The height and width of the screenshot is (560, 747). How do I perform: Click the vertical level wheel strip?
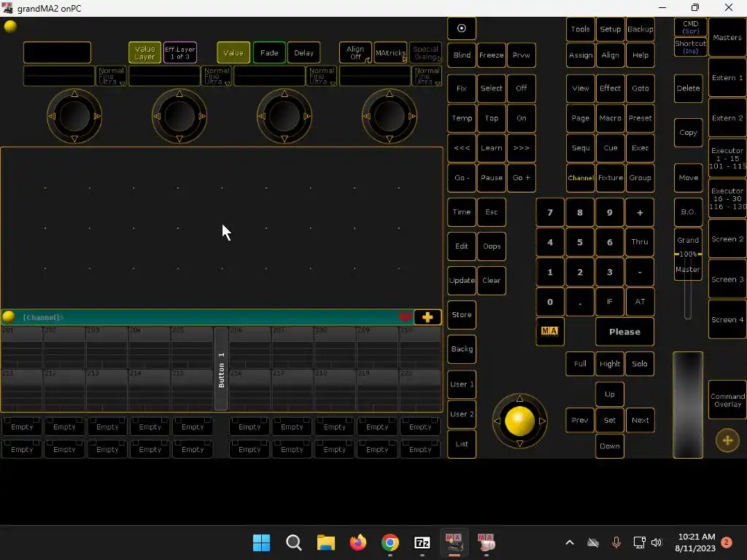tap(687, 405)
